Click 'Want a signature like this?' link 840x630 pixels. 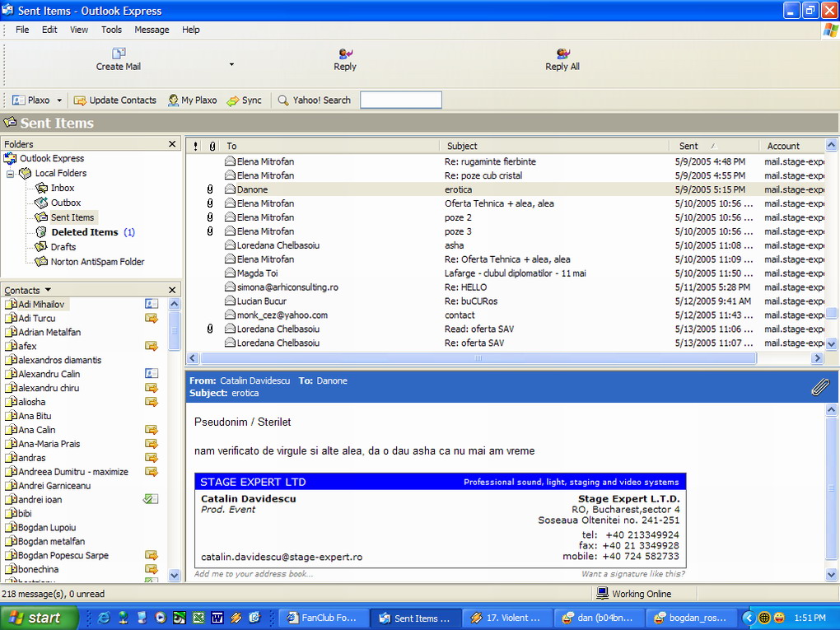(633, 574)
